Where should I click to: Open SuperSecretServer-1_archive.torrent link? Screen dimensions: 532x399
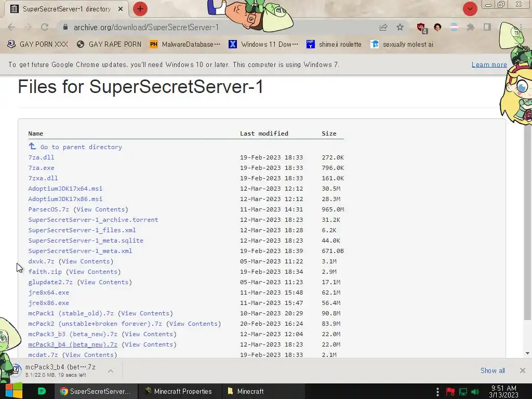94,220
